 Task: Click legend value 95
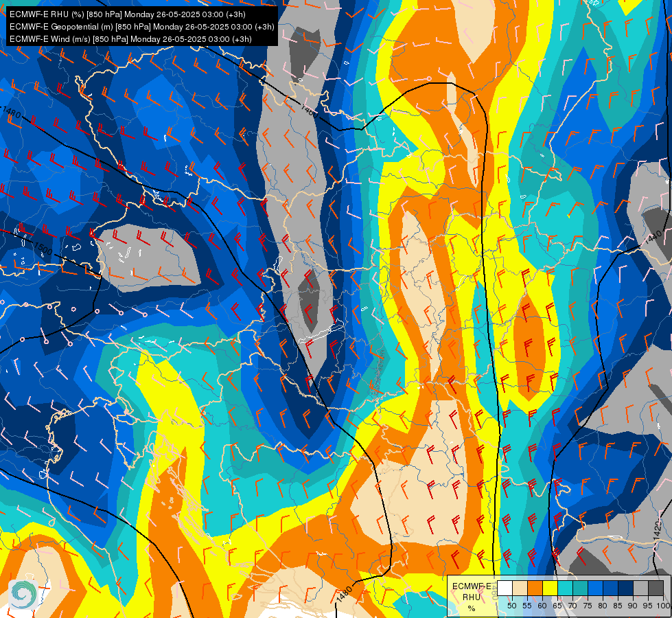pos(649,606)
